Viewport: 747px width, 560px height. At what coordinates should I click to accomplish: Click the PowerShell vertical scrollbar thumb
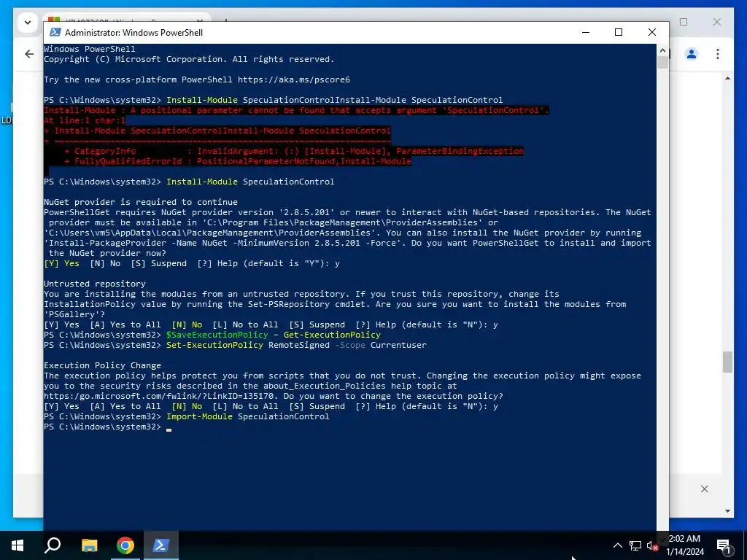click(662, 63)
